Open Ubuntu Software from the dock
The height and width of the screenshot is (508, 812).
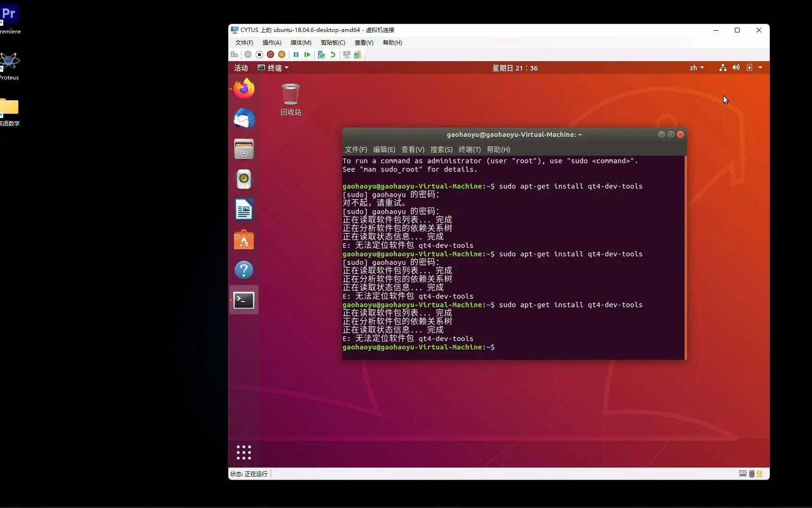pos(243,239)
